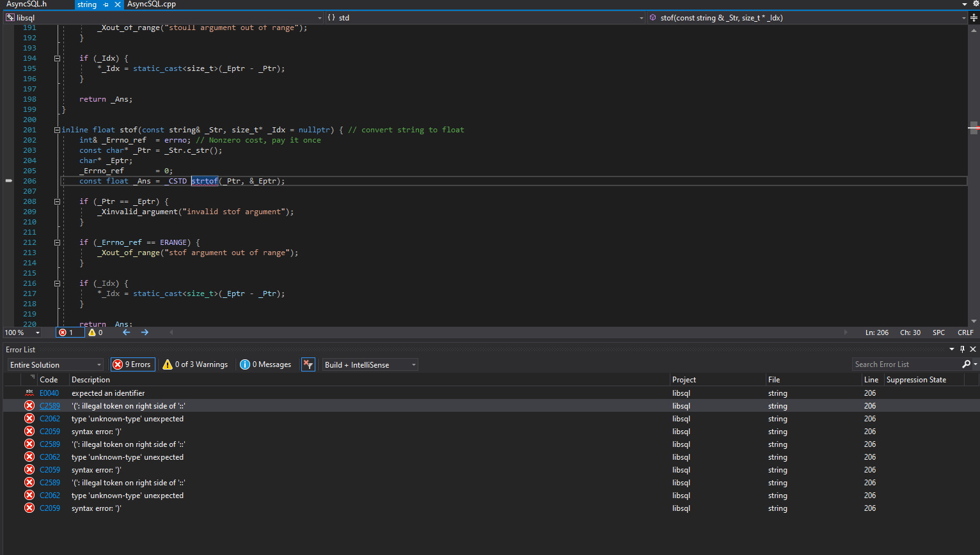Click the search magnifier icon in Error List
980x555 pixels.
[966, 364]
